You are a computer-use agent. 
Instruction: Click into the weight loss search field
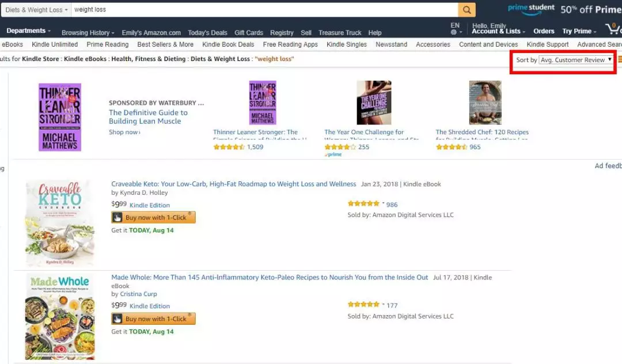pos(264,10)
